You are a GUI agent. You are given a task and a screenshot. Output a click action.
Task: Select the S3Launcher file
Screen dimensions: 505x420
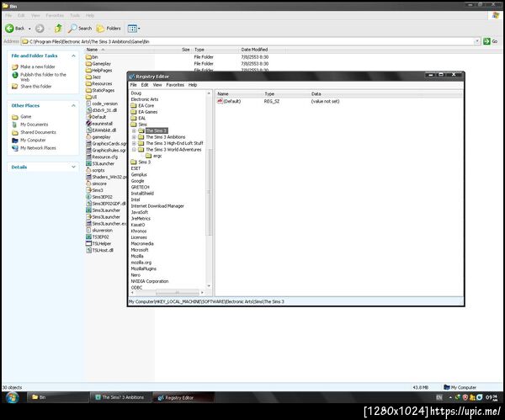pos(100,163)
